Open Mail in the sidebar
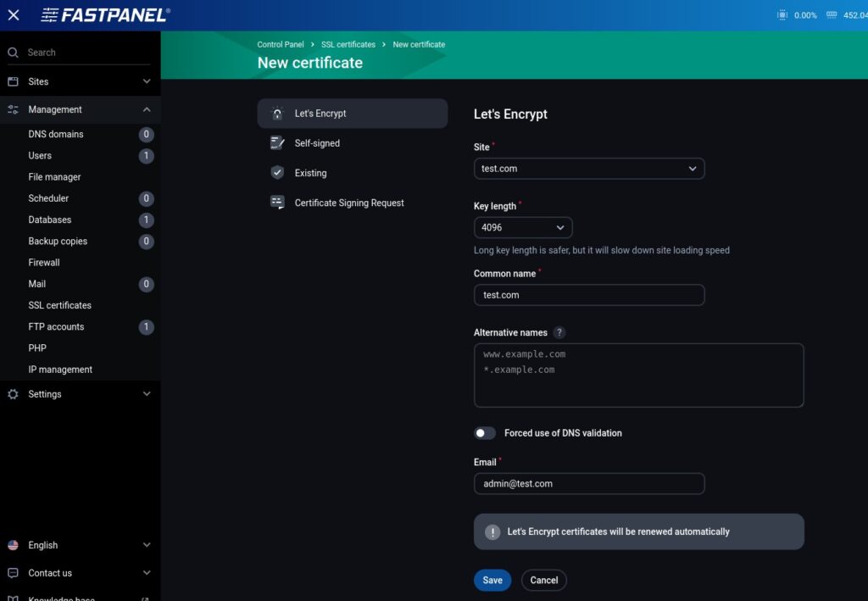The image size is (868, 601). pos(37,284)
